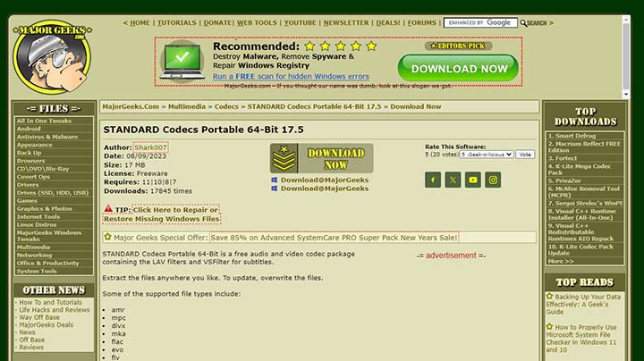Screen dimensions: 644x361
Task: Open the DONATE menu link
Action: tap(217, 23)
